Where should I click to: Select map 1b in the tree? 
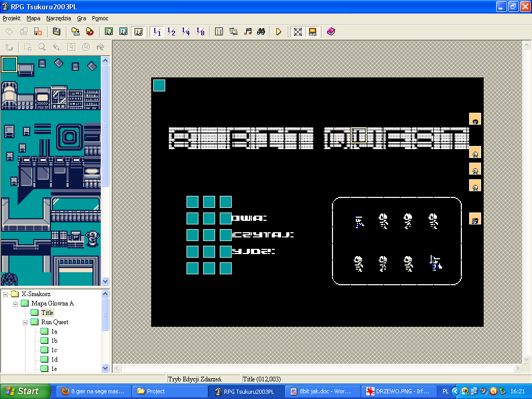pyautogui.click(x=54, y=341)
